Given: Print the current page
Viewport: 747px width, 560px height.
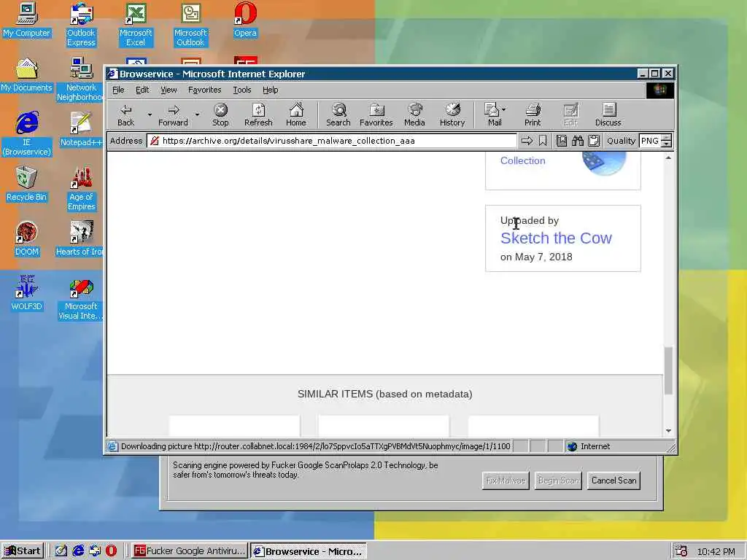Looking at the screenshot, I should click(533, 114).
